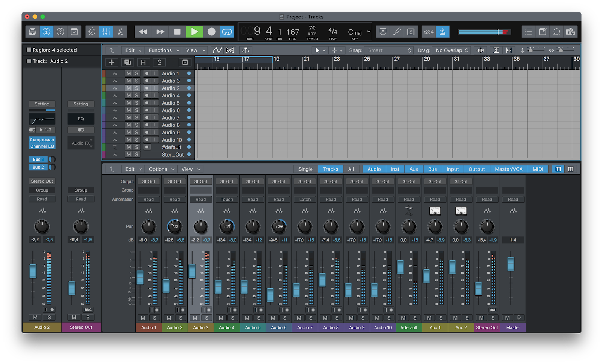Toggle Aux channel filter button
The width and height of the screenshot is (603, 364).
414,169
